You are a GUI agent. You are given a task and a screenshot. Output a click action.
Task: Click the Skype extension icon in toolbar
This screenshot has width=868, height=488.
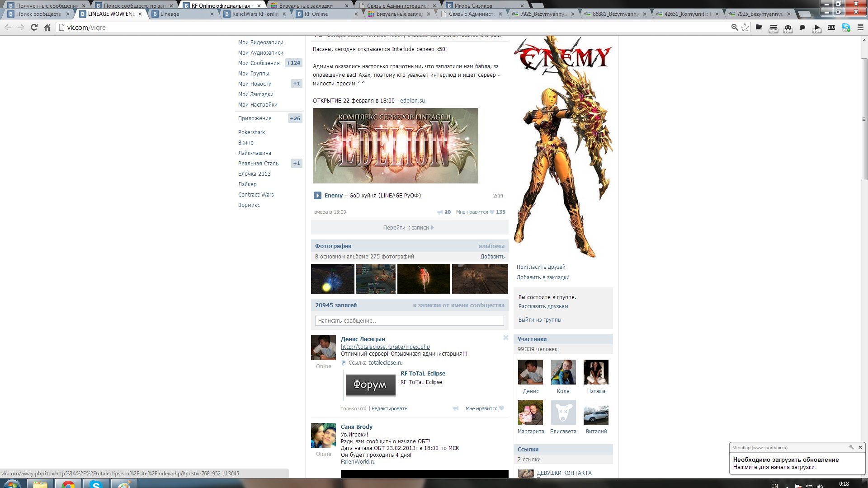click(x=846, y=28)
